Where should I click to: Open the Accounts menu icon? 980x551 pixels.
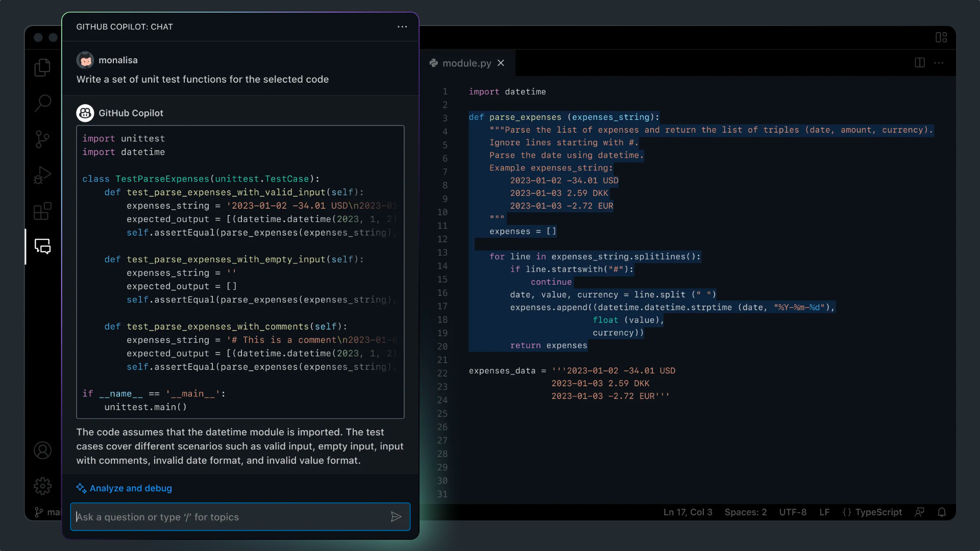(42, 450)
